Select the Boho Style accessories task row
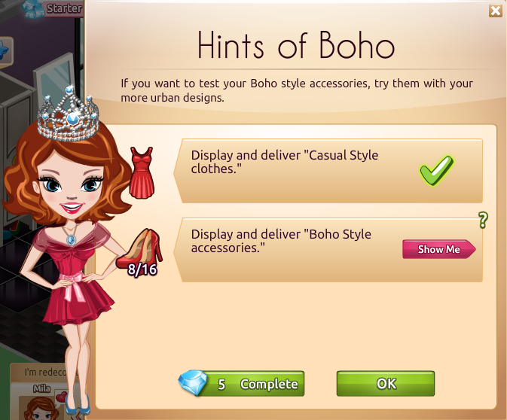The height and width of the screenshot is (420, 507). (328, 250)
